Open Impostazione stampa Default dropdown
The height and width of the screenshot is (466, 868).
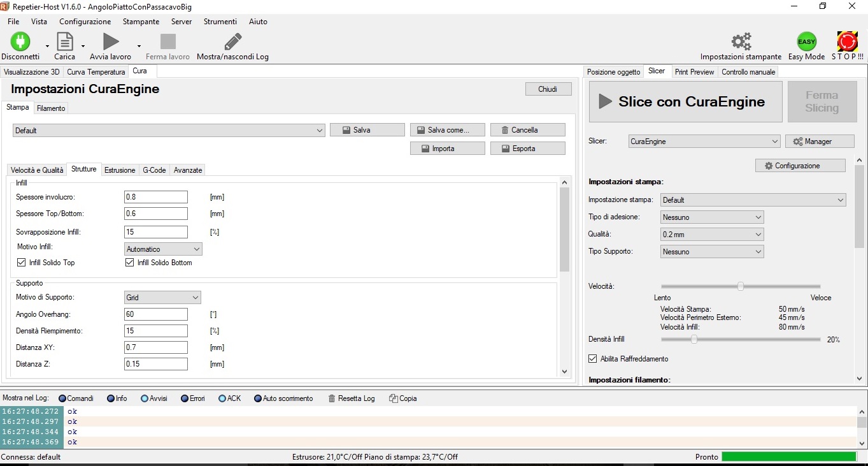(x=753, y=200)
